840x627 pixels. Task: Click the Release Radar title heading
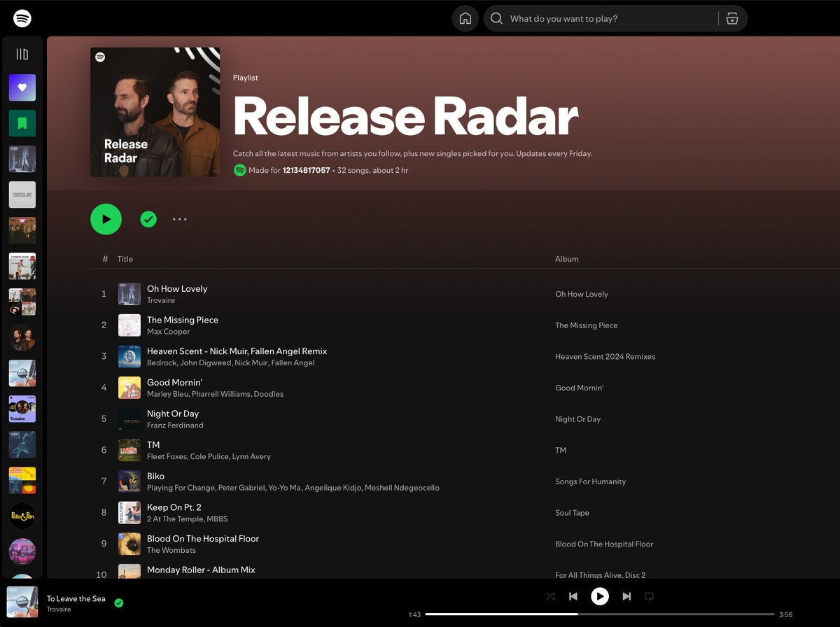406,116
